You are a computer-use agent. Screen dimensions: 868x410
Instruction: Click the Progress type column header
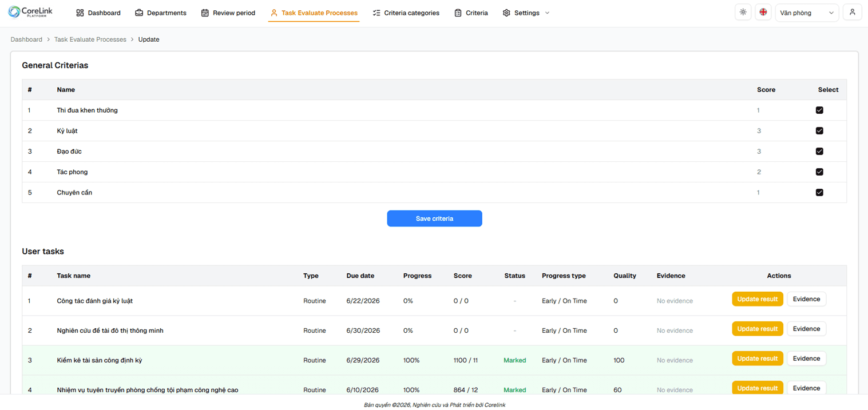[564, 276]
